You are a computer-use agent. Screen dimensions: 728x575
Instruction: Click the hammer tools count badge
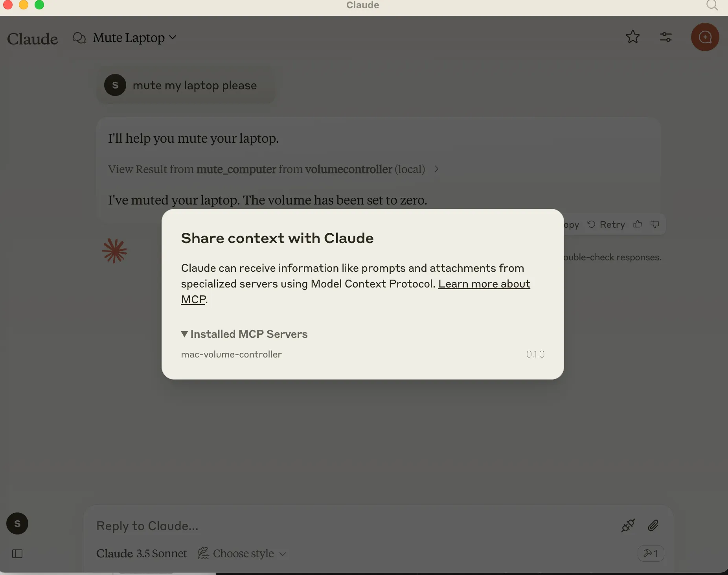click(x=651, y=553)
